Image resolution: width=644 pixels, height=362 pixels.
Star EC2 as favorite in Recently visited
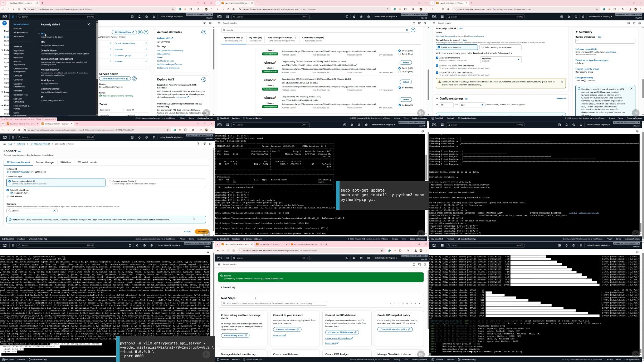click(39, 34)
